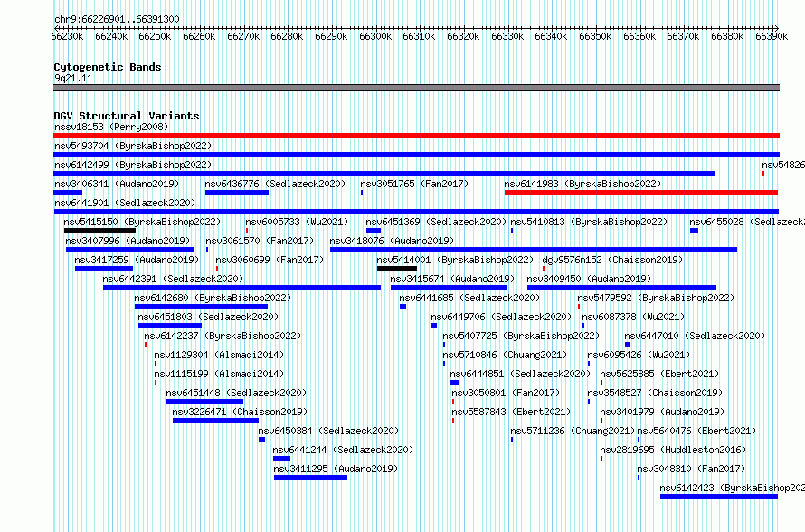805x532 pixels.
Task: Click the nsv6141983 (ByrskaBishop2022) red variant label
Action: click(582, 184)
